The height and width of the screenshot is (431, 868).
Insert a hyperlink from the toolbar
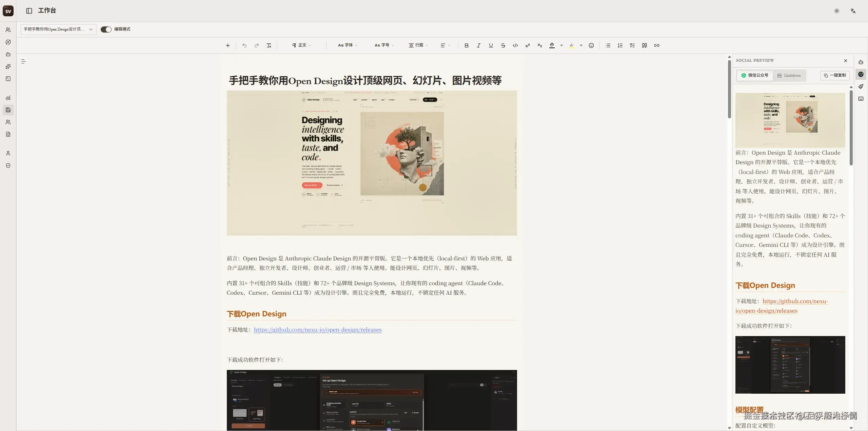[657, 45]
